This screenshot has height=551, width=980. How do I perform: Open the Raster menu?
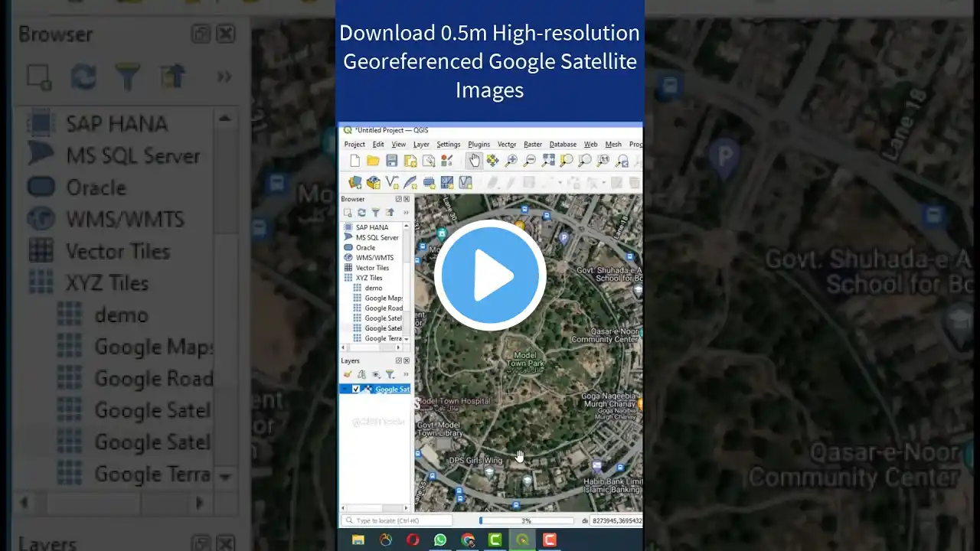coord(533,145)
